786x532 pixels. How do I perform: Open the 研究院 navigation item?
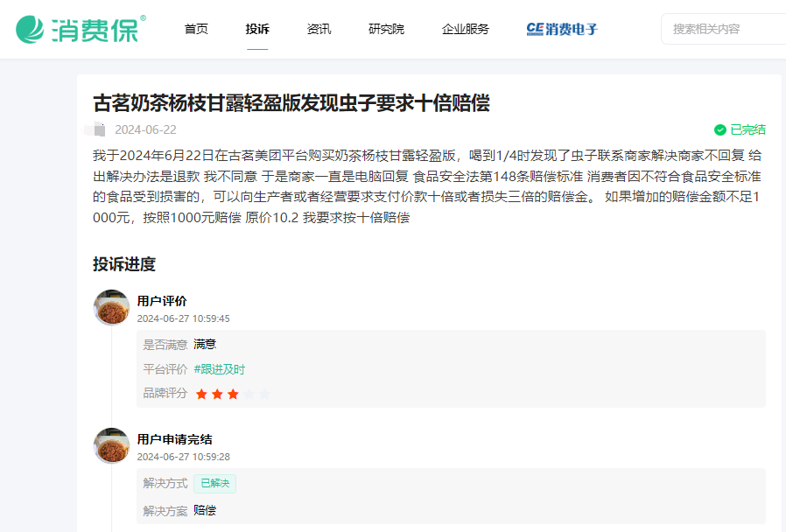(x=386, y=29)
